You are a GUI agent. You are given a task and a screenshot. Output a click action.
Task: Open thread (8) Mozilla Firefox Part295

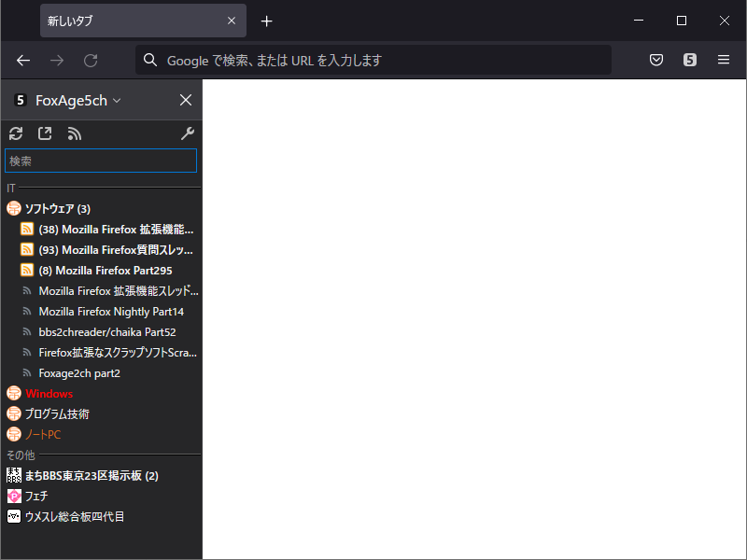[106, 270]
